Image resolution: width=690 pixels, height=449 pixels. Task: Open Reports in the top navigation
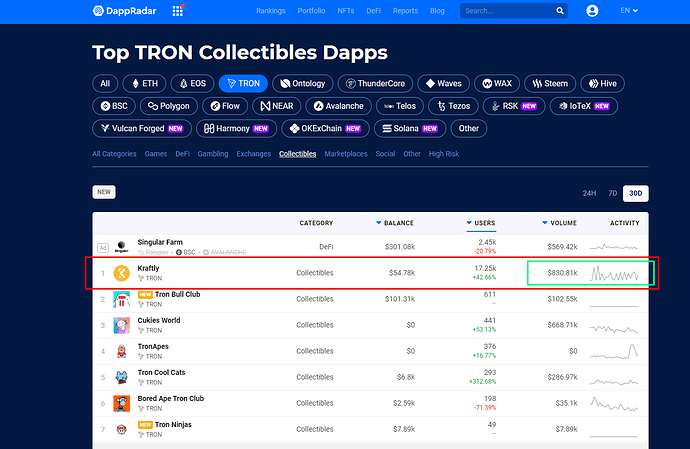click(x=405, y=11)
